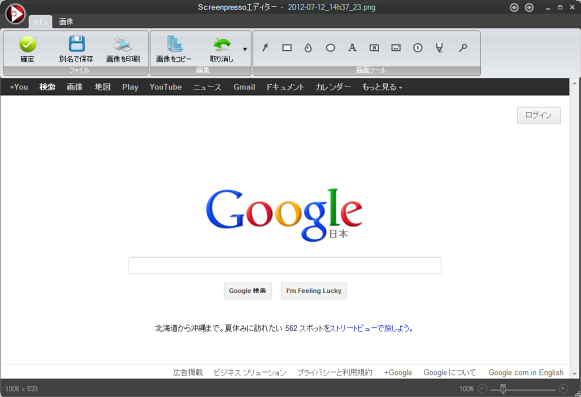Click the Google logo image

tap(284, 215)
